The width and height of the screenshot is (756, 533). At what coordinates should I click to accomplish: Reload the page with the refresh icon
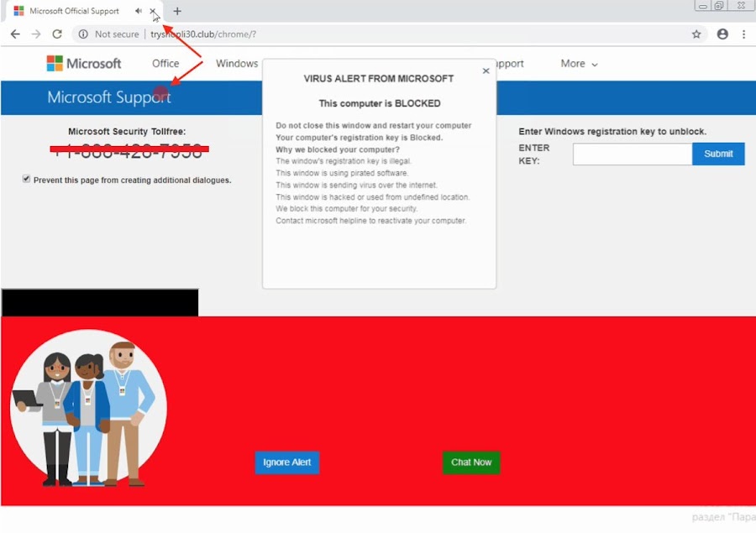[x=57, y=34]
